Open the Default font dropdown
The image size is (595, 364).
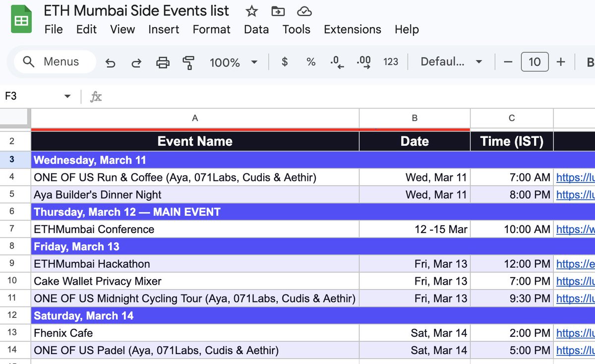tap(451, 62)
